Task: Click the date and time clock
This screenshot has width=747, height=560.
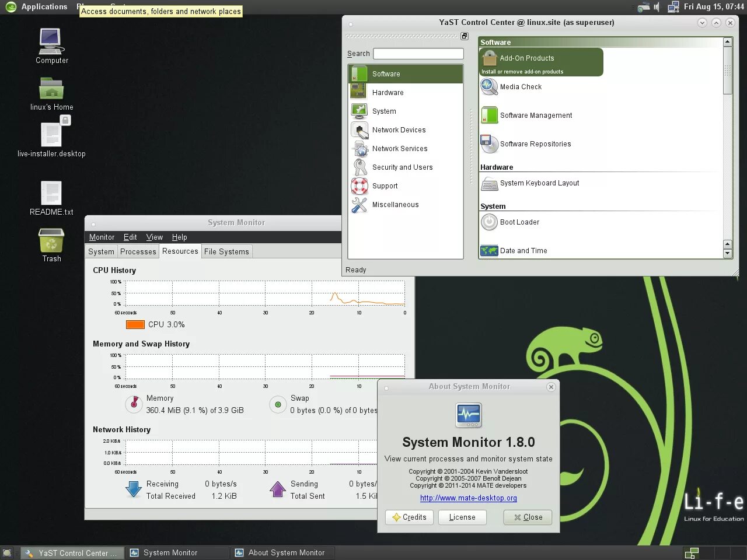Action: tap(714, 7)
